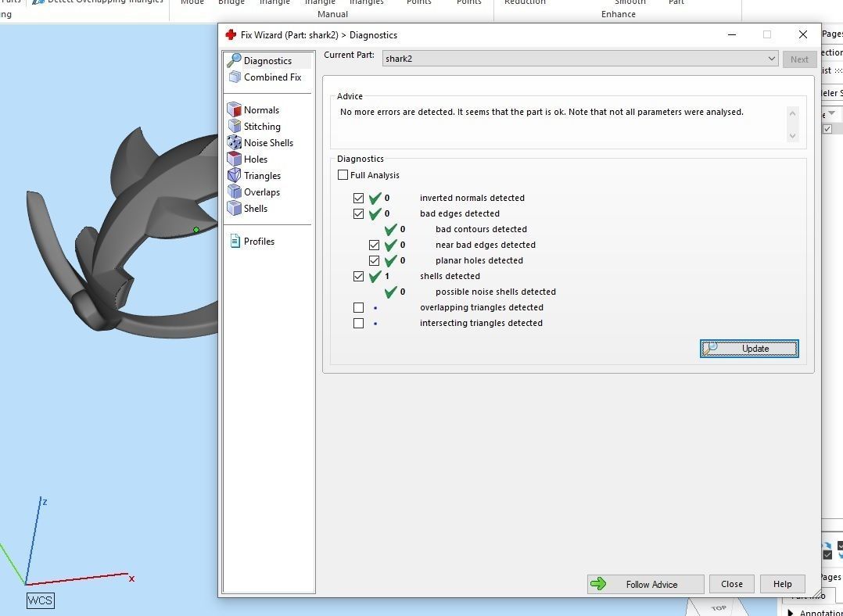Viewport: 843px width, 616px height.
Task: Click the Noise Shells dotted icon
Action: [x=235, y=143]
